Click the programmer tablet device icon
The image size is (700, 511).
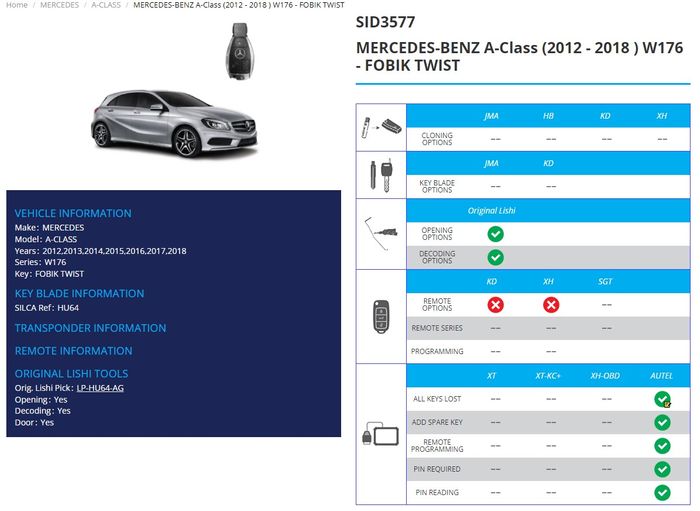[x=381, y=435]
